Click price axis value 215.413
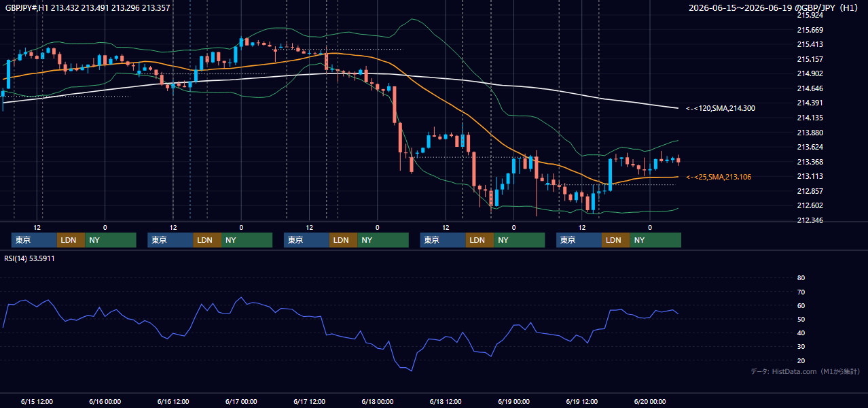 coord(810,44)
